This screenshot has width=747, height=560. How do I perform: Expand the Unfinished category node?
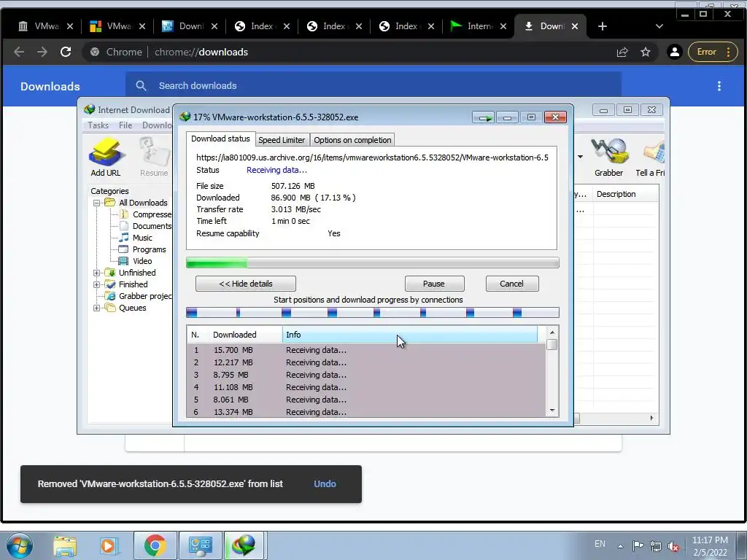pyautogui.click(x=97, y=273)
